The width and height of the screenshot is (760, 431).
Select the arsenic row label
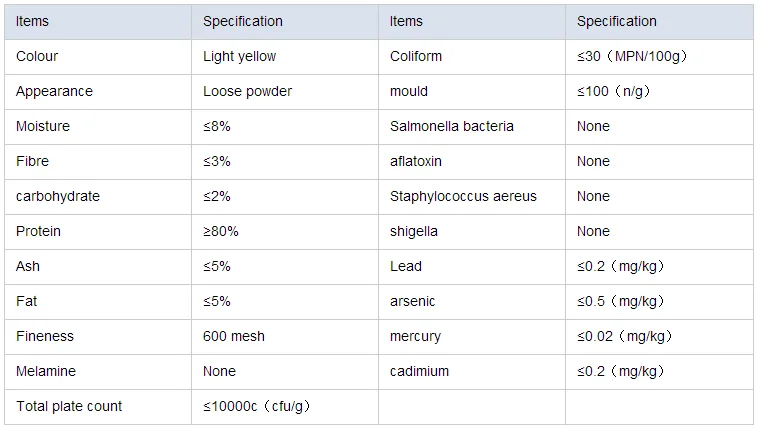click(x=413, y=301)
